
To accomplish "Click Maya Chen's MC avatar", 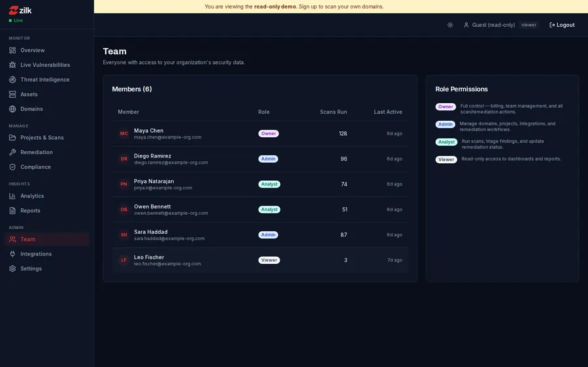I will 123,133.
